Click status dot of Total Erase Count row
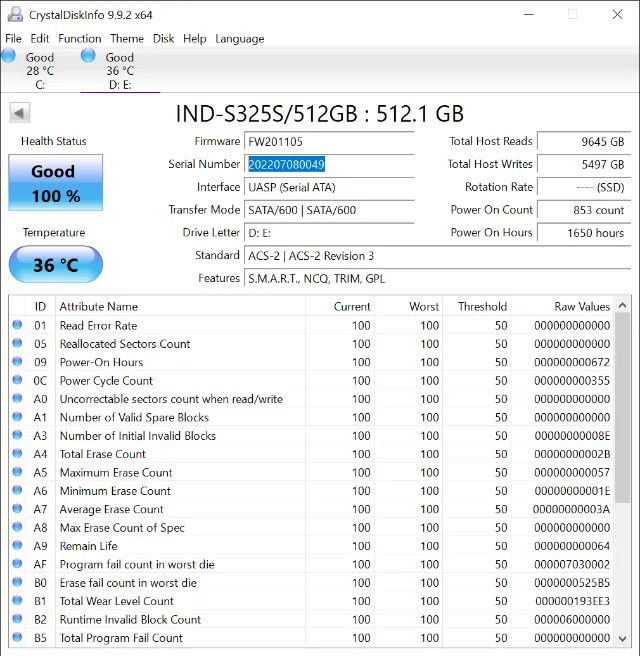 (17, 454)
